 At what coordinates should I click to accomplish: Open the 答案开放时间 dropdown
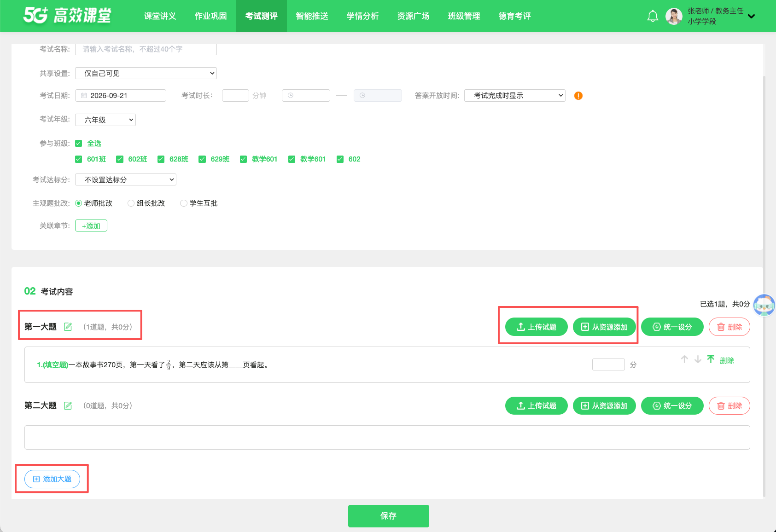pos(515,96)
